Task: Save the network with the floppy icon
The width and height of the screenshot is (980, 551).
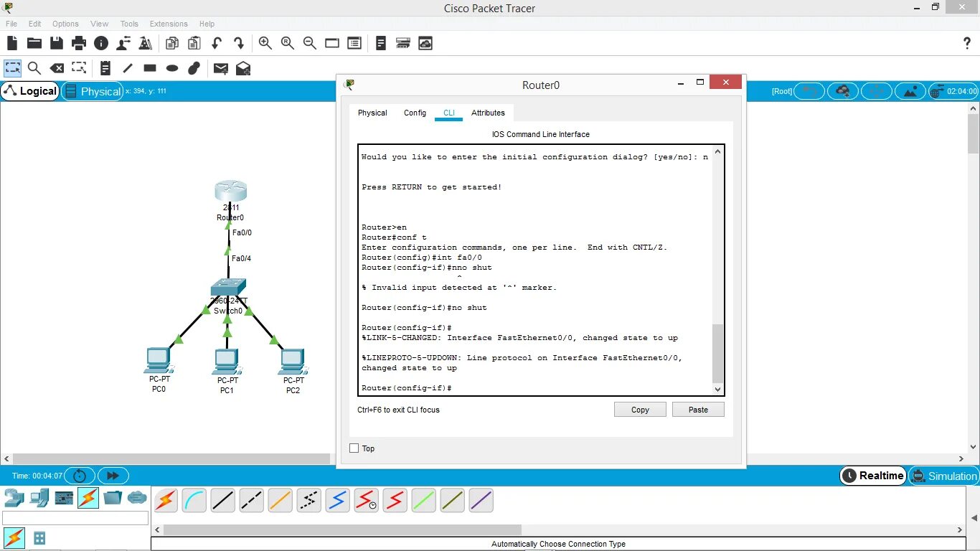Action: point(57,43)
